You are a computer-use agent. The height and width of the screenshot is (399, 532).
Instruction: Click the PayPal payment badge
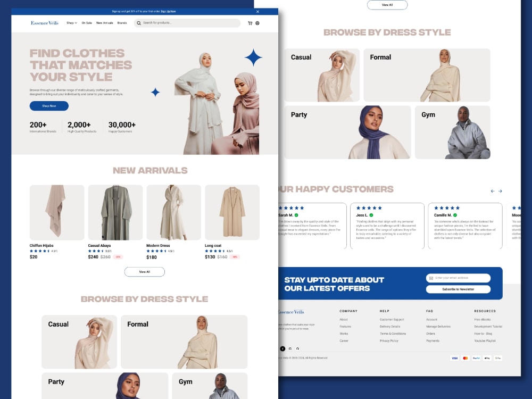[x=476, y=358]
